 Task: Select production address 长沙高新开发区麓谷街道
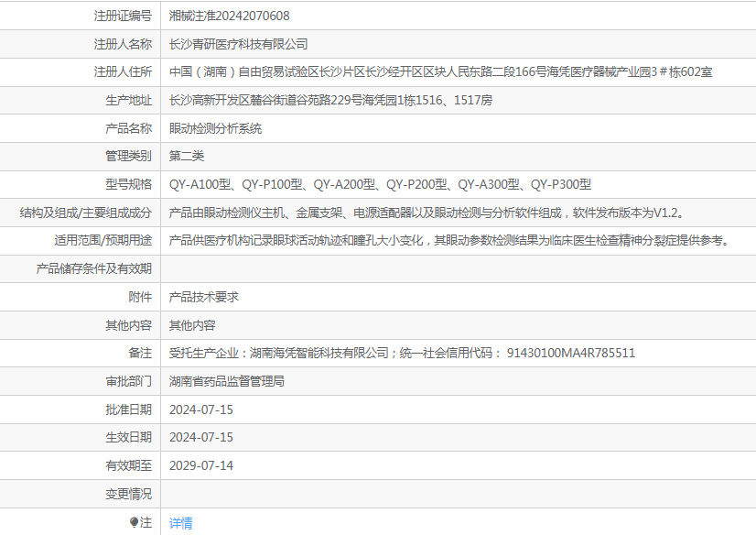[x=330, y=101]
